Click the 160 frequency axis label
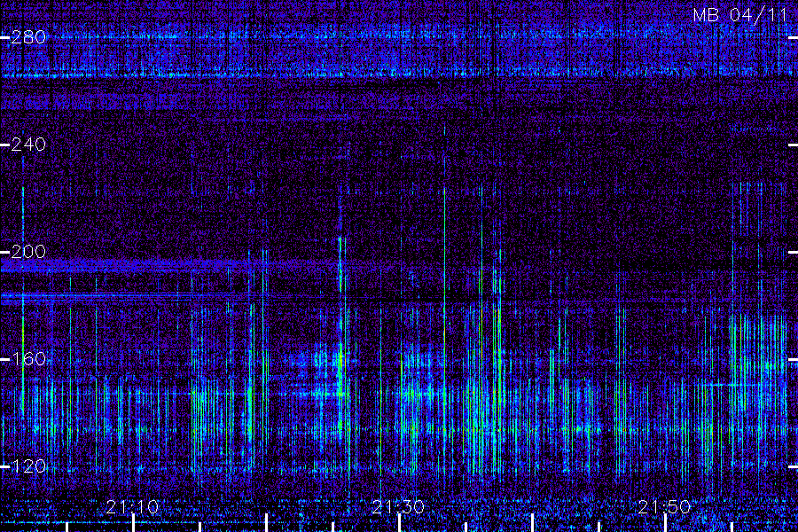 tap(28, 359)
